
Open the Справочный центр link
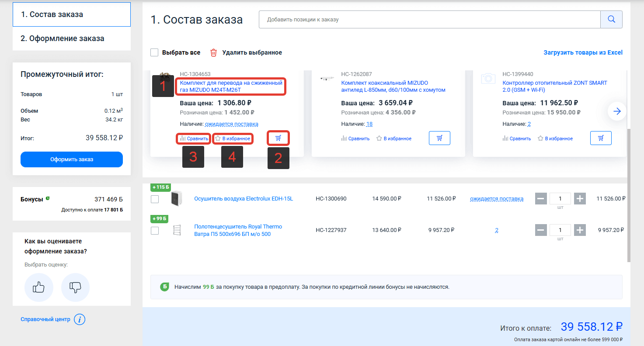click(45, 319)
